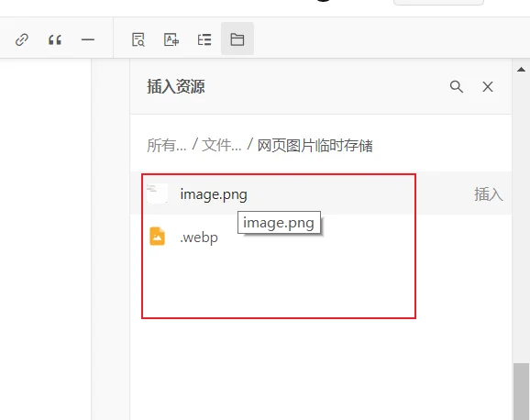Click the 插入 button for image.png
Image resolution: width=530 pixels, height=420 pixels.
pyautogui.click(x=488, y=194)
